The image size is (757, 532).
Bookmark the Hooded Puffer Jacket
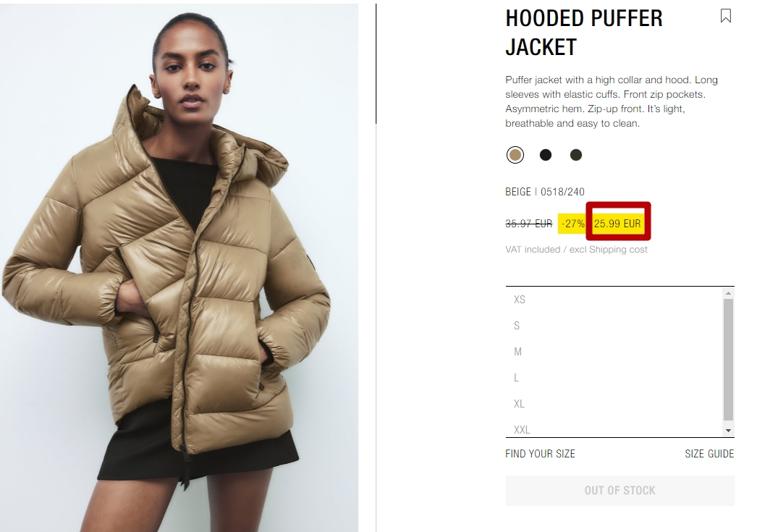click(725, 16)
